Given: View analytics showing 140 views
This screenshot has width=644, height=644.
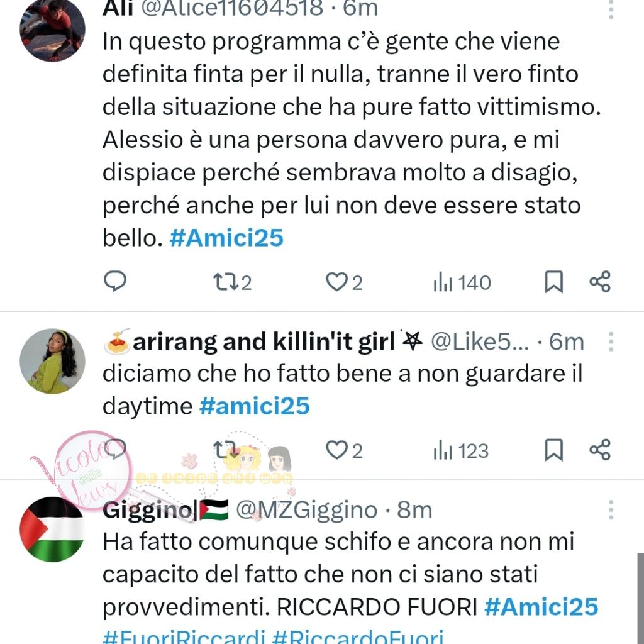Looking at the screenshot, I should click(x=462, y=282).
